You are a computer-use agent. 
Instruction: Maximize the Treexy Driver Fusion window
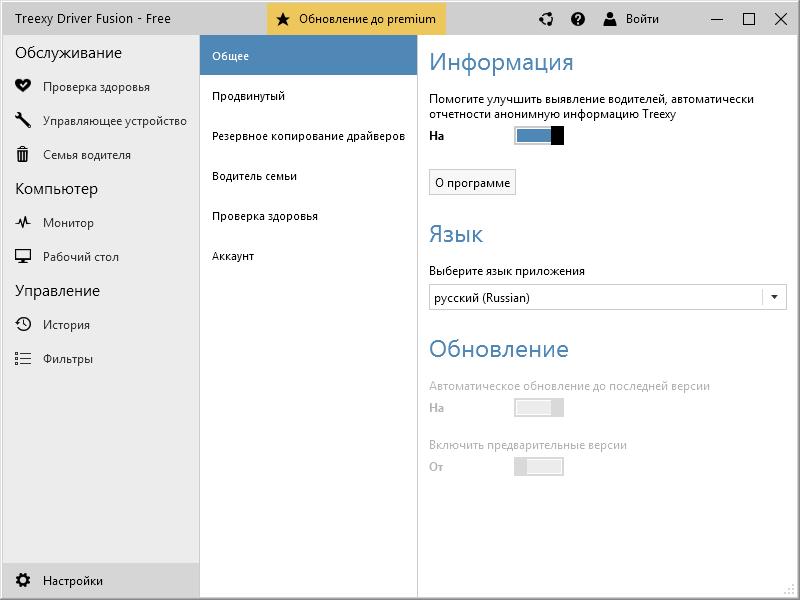pos(749,19)
